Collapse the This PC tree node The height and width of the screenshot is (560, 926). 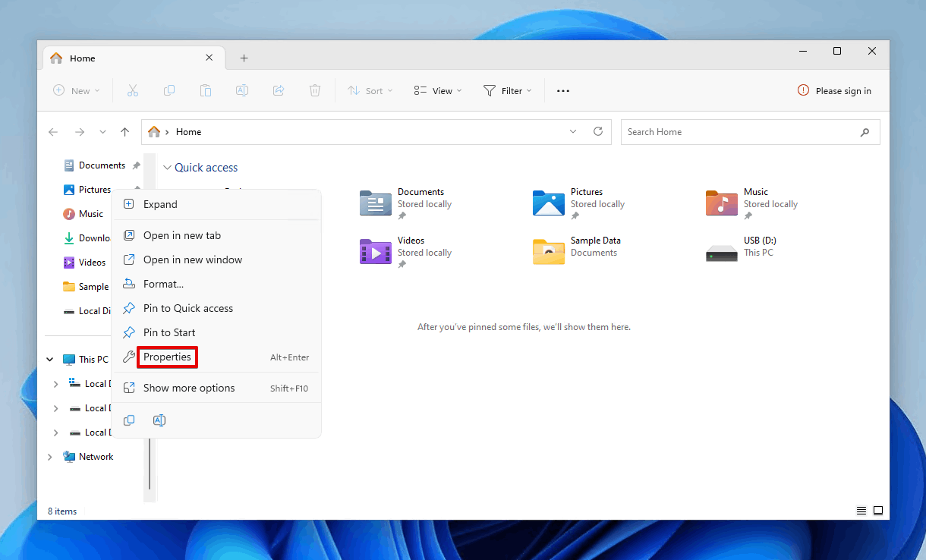click(50, 360)
